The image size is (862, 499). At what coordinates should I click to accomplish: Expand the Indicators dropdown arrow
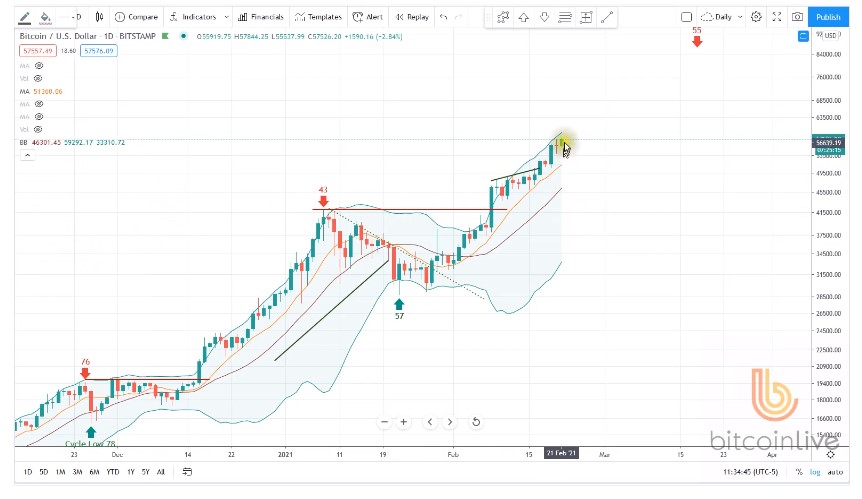228,17
